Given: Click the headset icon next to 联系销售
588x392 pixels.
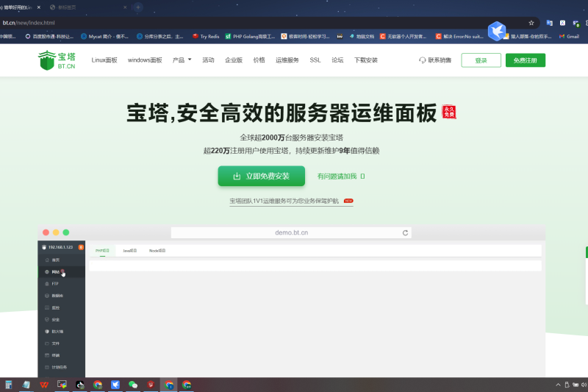Looking at the screenshot, I should [x=422, y=60].
